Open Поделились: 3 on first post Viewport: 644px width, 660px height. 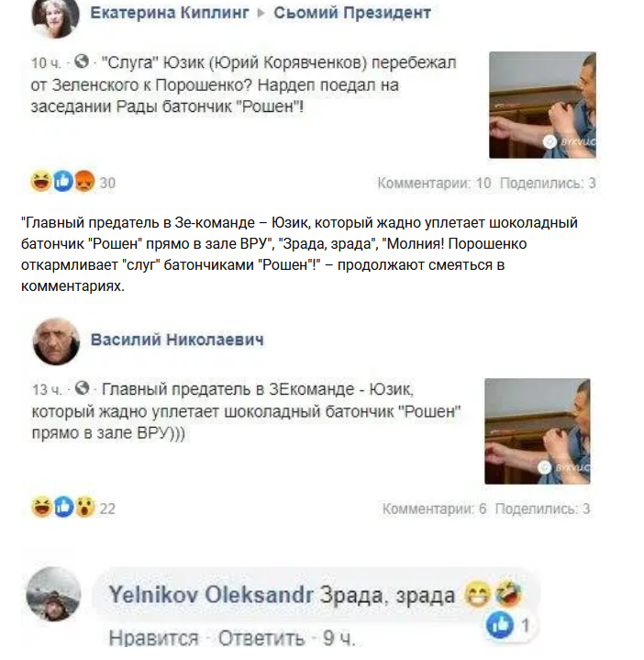tap(548, 183)
